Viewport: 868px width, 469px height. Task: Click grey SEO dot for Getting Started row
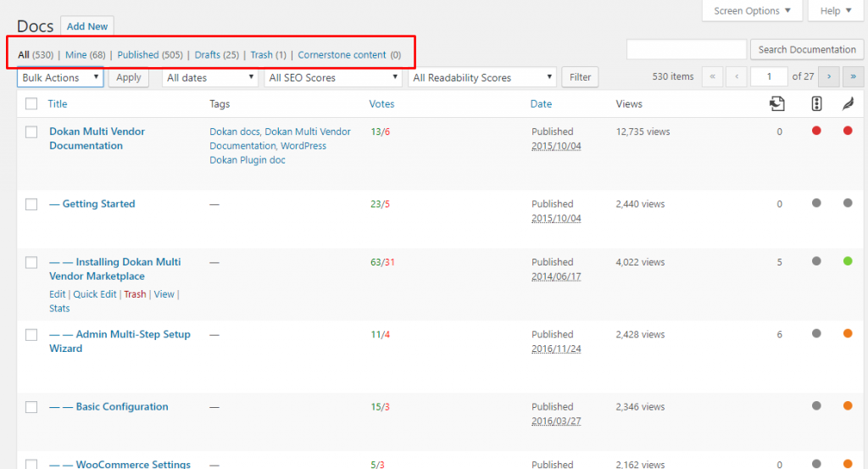[x=816, y=203]
